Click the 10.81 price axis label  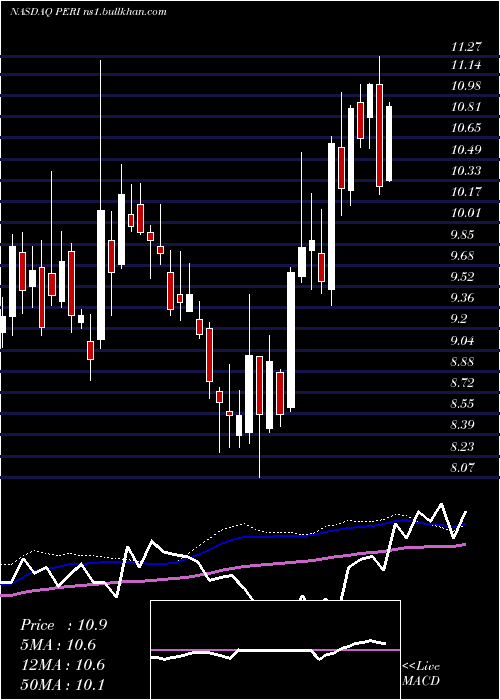click(466, 107)
